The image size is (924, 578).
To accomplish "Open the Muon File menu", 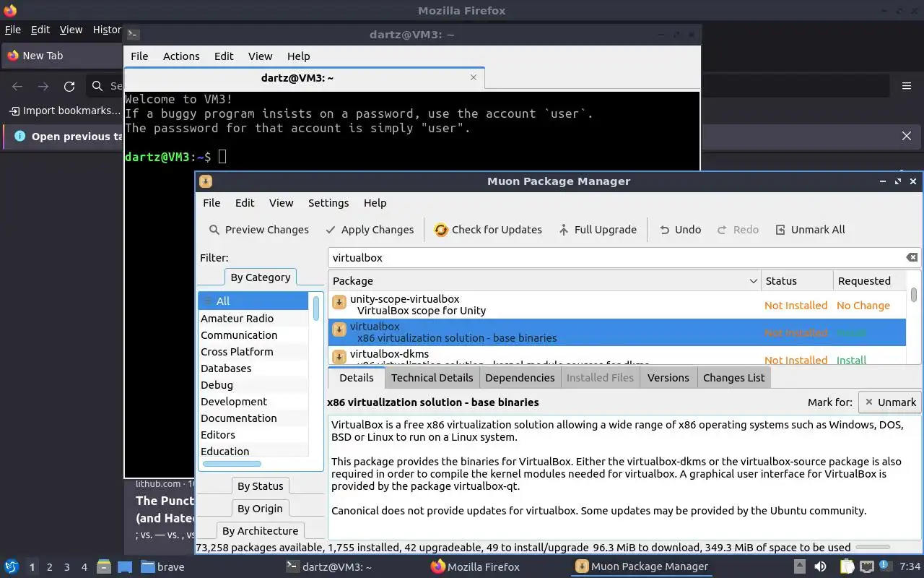I will click(x=212, y=203).
